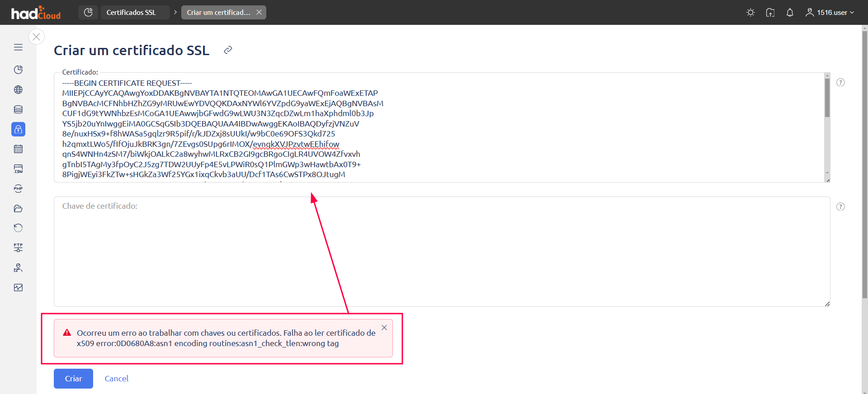868x394 pixels.
Task: Open the .COM domains icon in sidebar
Action: pyautogui.click(x=18, y=169)
